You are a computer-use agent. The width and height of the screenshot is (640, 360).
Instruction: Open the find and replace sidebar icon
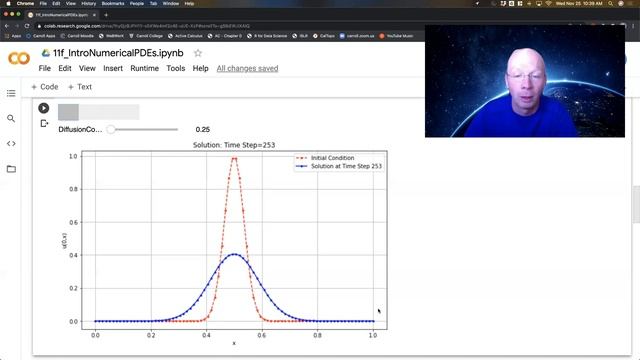click(11, 118)
